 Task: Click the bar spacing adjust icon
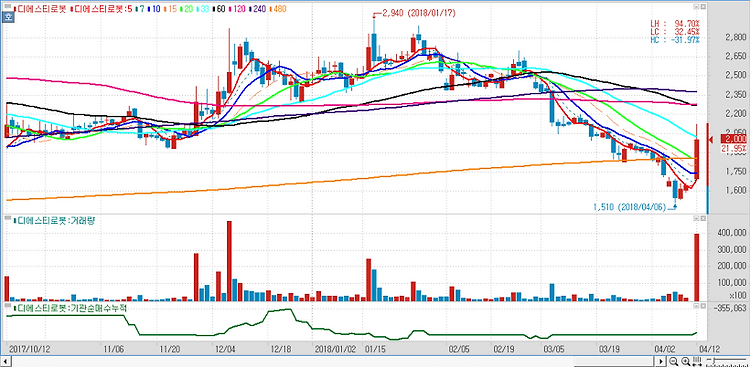(697, 361)
